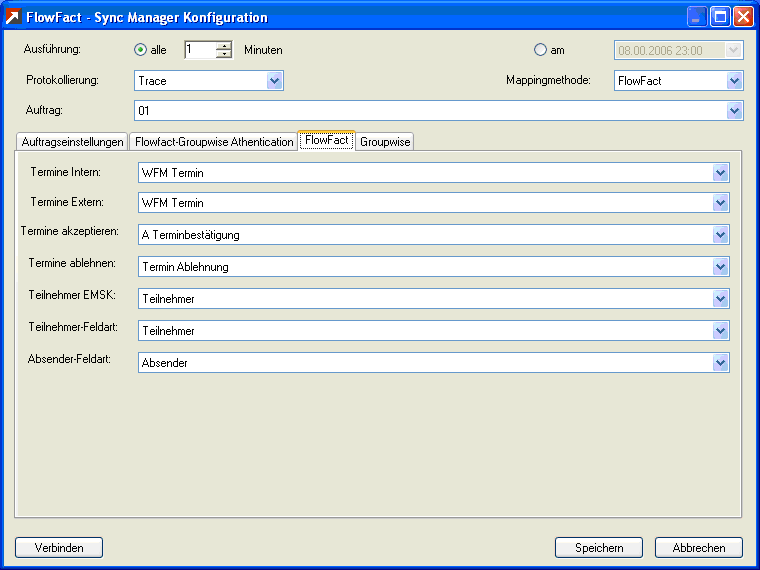Select the 'am' radio button
The width and height of the screenshot is (760, 570).
[x=541, y=50]
